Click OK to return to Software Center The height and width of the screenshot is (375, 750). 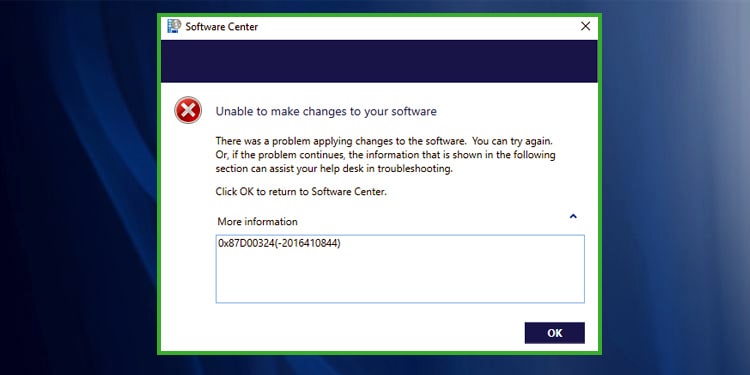554,333
